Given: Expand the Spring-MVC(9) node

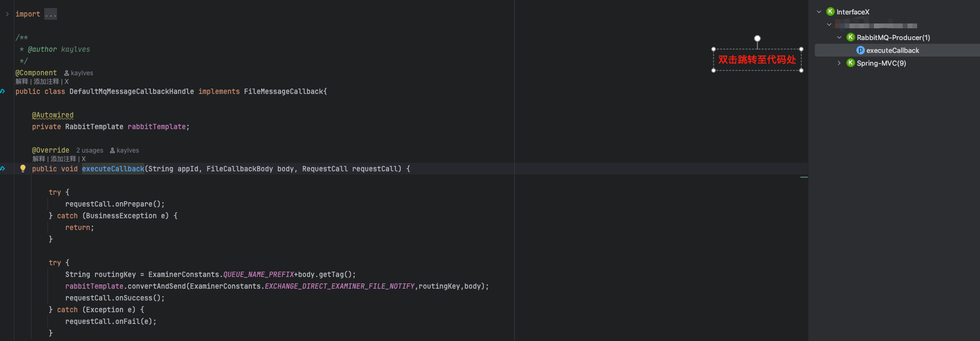Looking at the screenshot, I should tap(839, 63).
